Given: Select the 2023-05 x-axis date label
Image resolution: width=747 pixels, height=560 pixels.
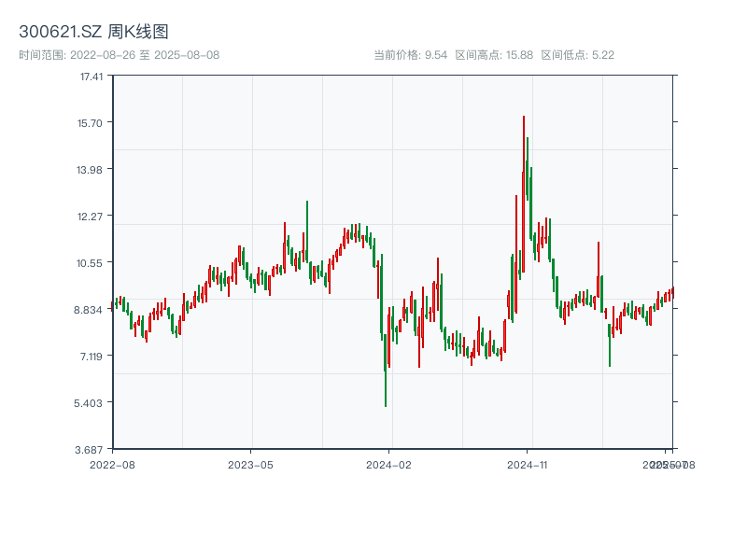Looking at the screenshot, I should pyautogui.click(x=250, y=464).
